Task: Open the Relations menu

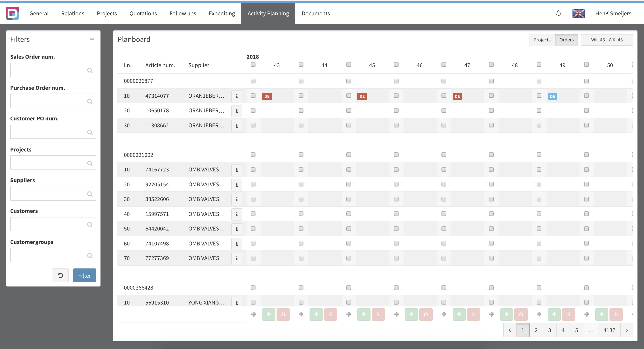Action: [73, 13]
